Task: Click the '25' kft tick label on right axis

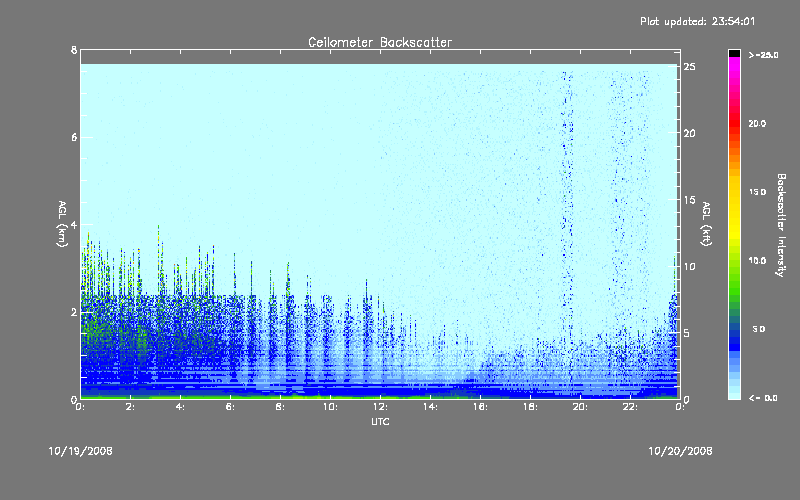Action: coord(689,66)
